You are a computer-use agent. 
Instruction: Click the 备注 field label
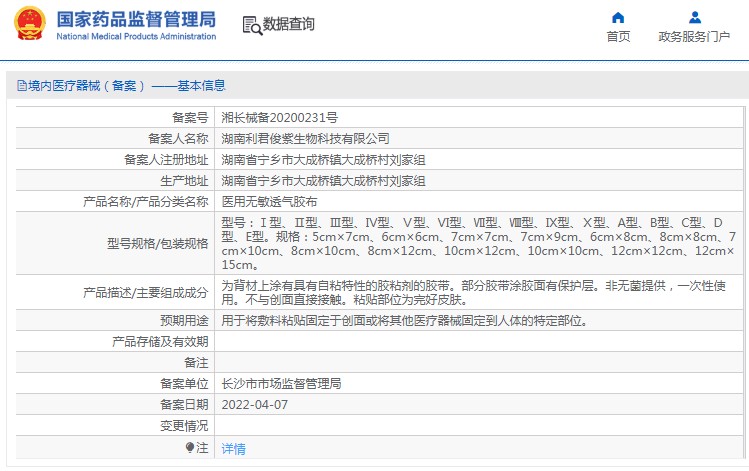point(196,363)
